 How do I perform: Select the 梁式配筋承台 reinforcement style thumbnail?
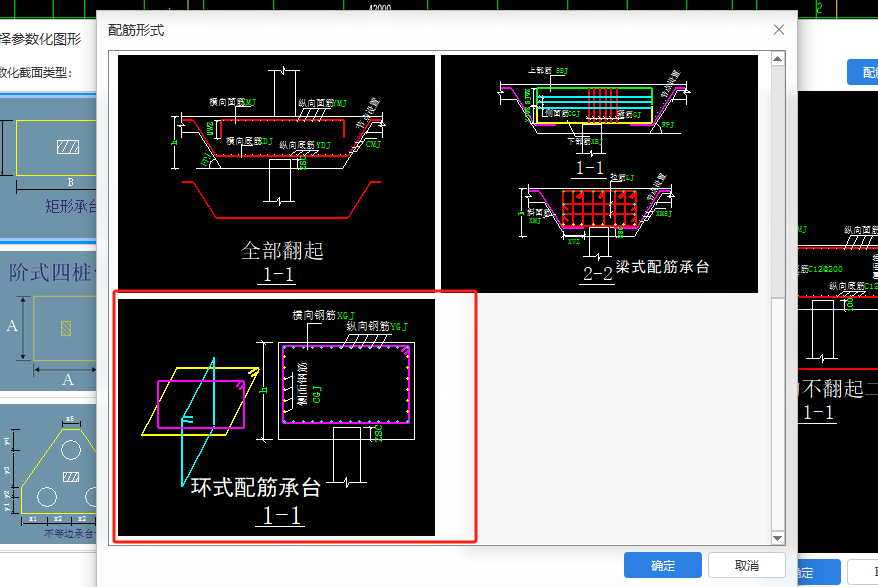pyautogui.click(x=599, y=174)
